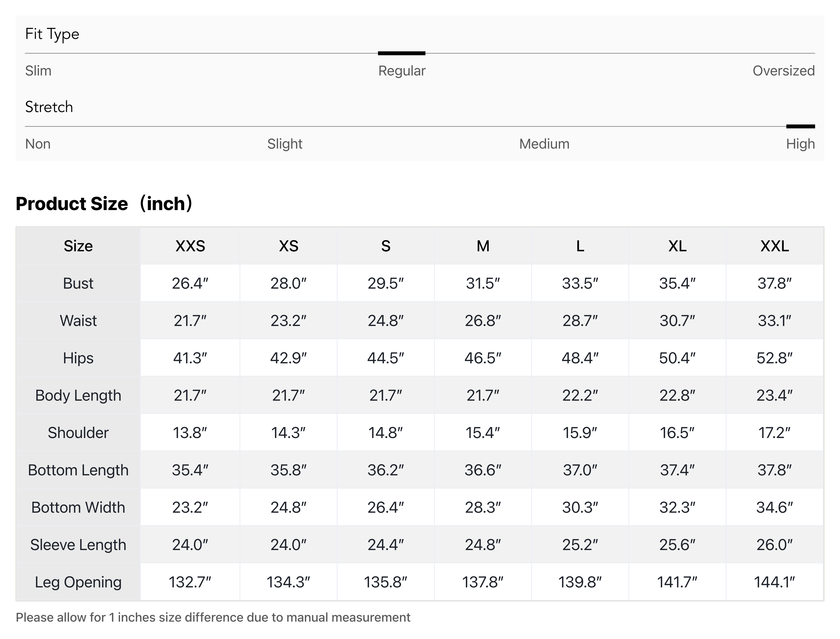Select the XXS size column header
The image size is (840, 639).
191,246
